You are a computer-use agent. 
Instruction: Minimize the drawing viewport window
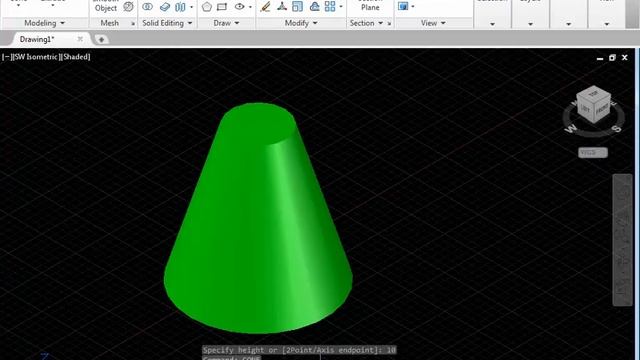pyautogui.click(x=600, y=58)
